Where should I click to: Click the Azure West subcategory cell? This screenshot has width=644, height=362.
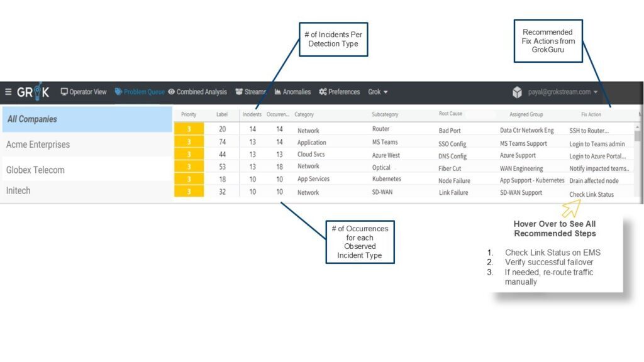coord(386,155)
